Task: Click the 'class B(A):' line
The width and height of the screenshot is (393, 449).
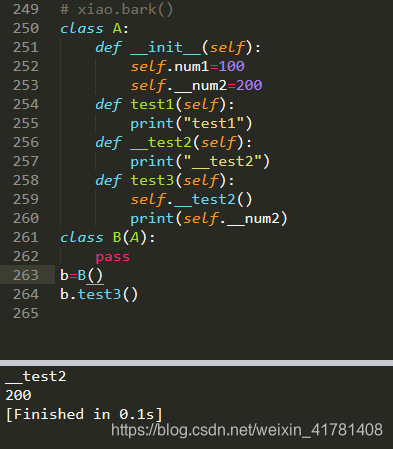Action: click(108, 237)
